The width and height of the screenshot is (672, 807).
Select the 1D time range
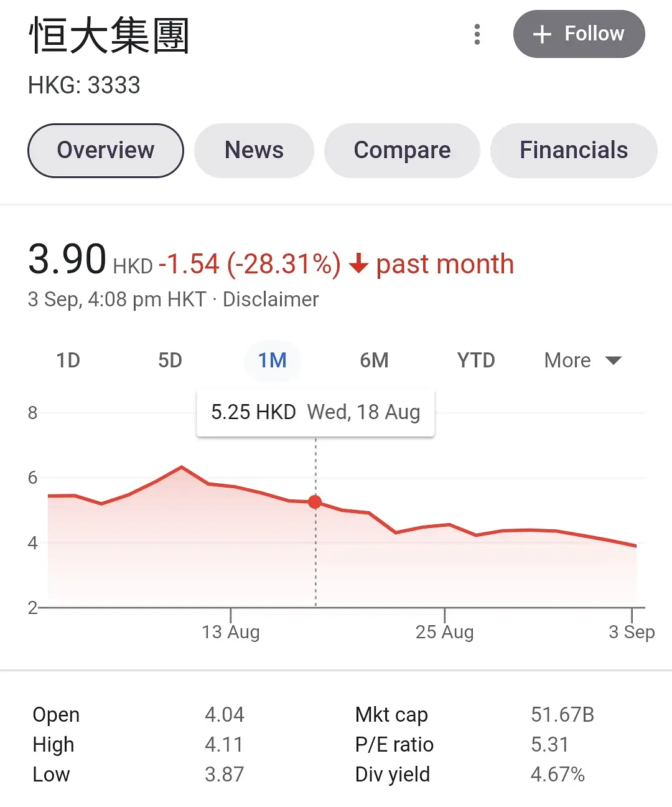68,361
